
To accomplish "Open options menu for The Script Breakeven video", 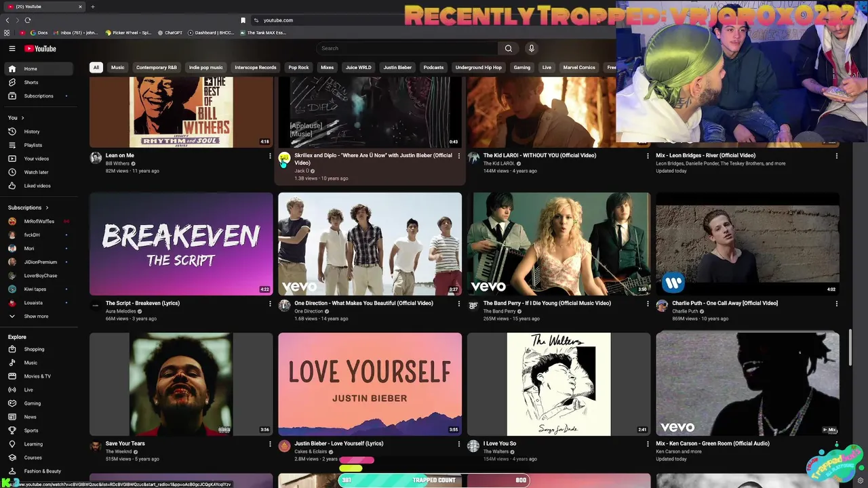I will (270, 304).
